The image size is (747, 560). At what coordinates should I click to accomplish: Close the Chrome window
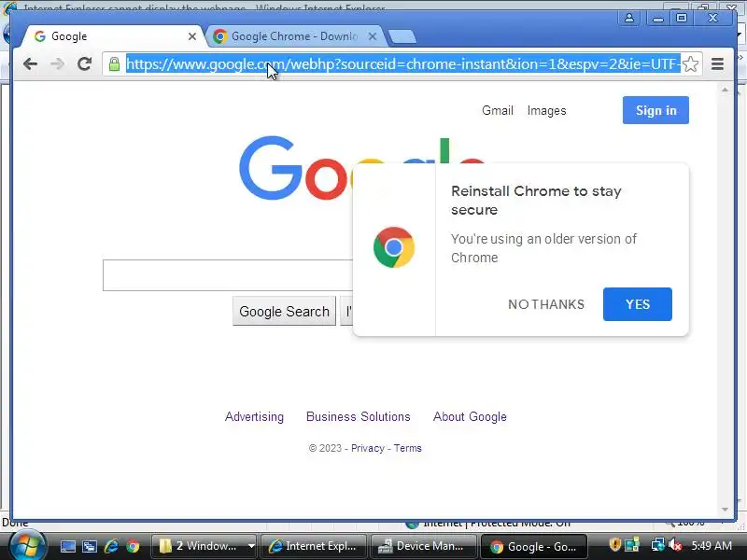click(712, 19)
